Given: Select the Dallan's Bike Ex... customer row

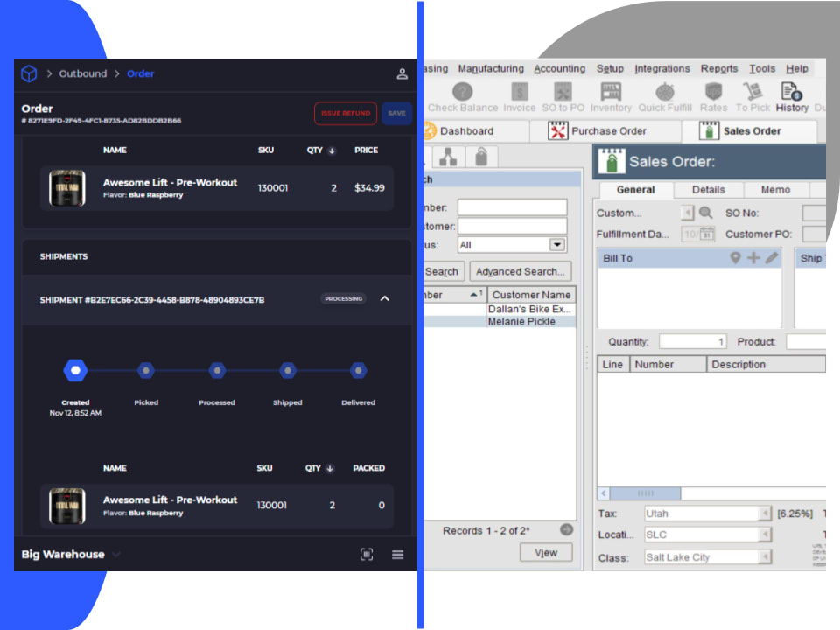Looking at the screenshot, I should [500, 309].
